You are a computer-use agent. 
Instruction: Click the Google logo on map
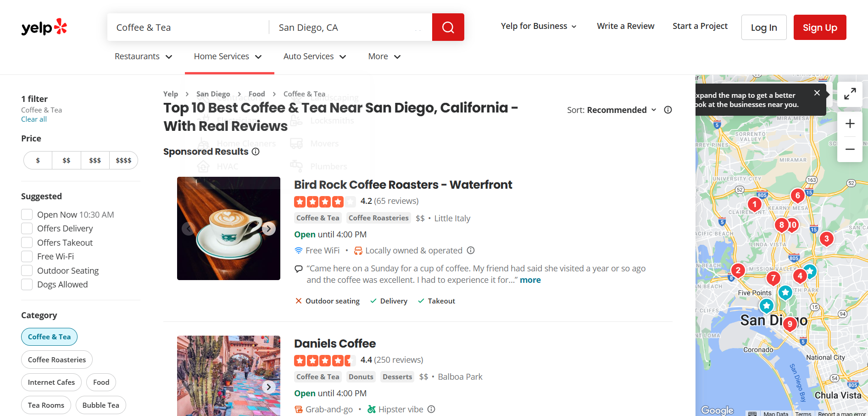[x=717, y=410]
